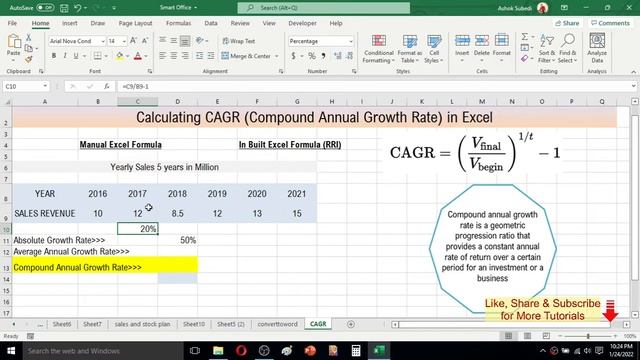Click the Insert cells icon

click(x=462, y=41)
